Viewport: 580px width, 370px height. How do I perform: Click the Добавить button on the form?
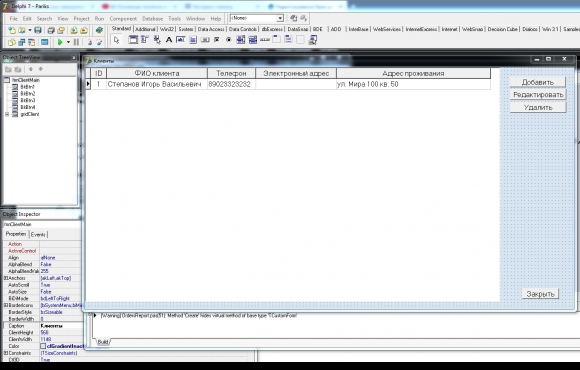[537, 82]
